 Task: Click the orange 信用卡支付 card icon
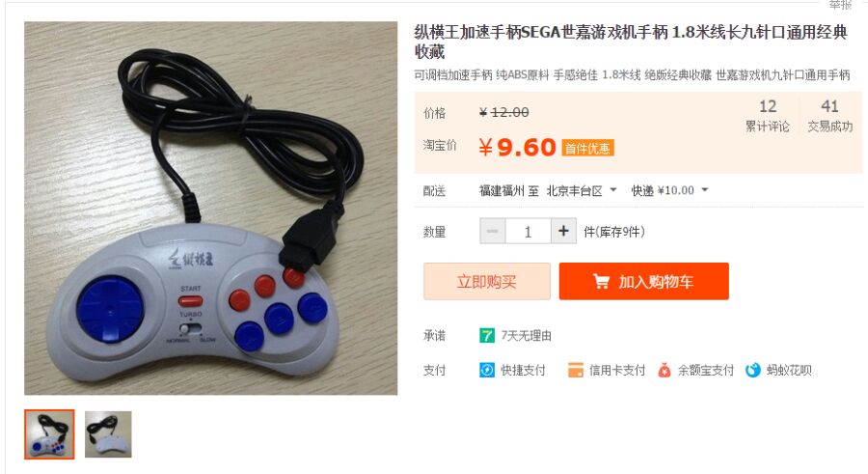click(x=576, y=370)
